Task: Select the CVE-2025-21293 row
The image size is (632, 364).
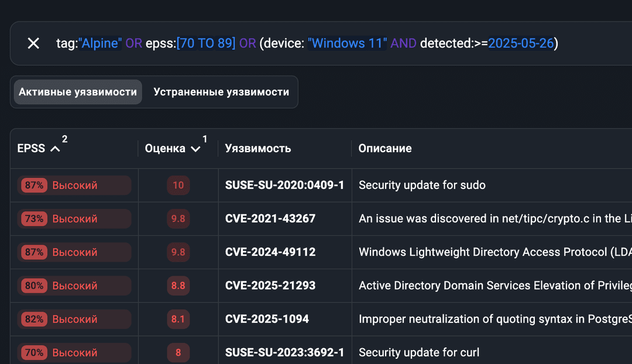Action: pyautogui.click(x=270, y=286)
